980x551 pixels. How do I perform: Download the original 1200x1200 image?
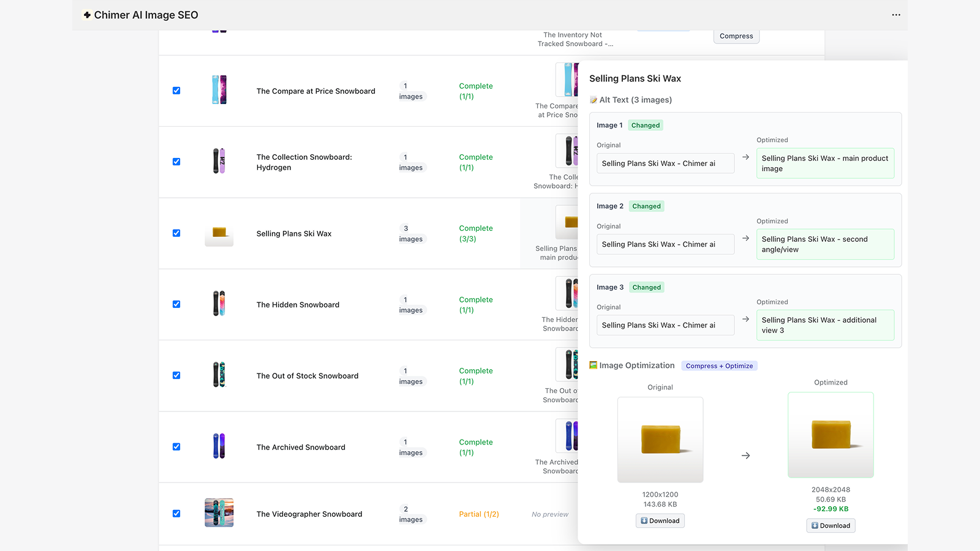[660, 521]
